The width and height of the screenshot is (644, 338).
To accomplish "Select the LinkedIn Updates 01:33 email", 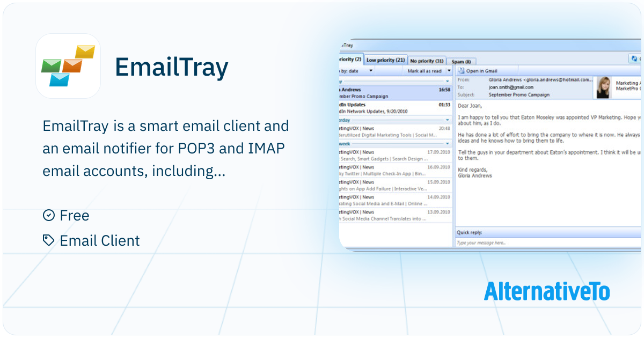I will [x=396, y=108].
